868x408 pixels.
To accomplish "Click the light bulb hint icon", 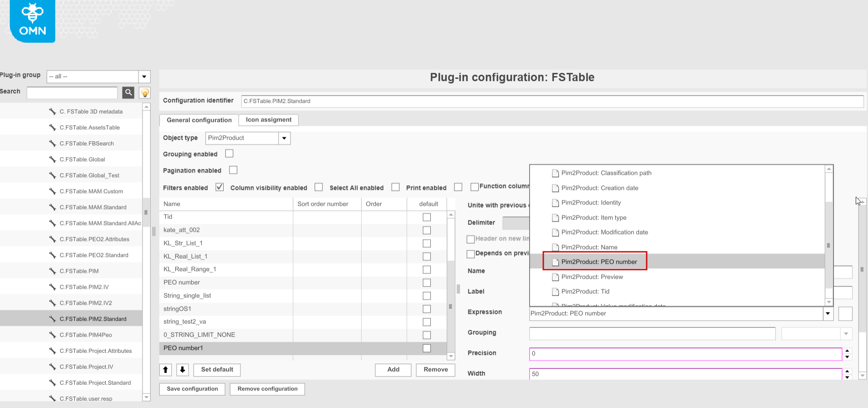I will tap(145, 92).
